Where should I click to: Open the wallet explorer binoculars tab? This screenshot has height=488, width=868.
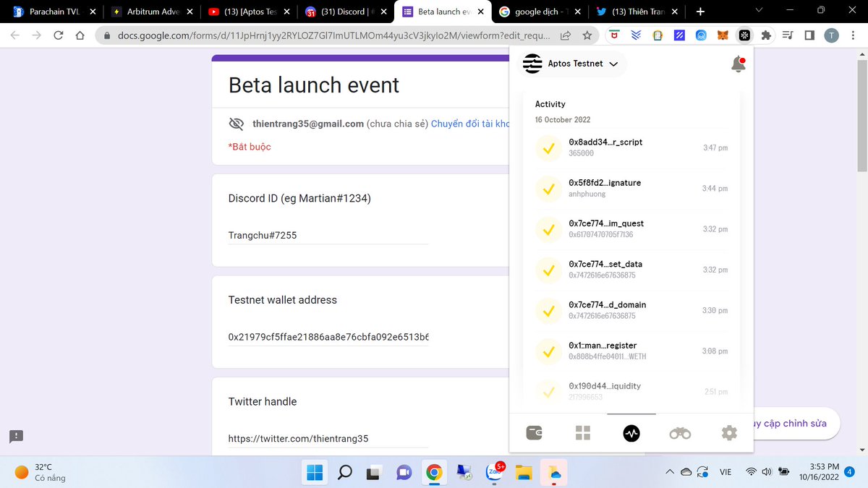coord(680,433)
